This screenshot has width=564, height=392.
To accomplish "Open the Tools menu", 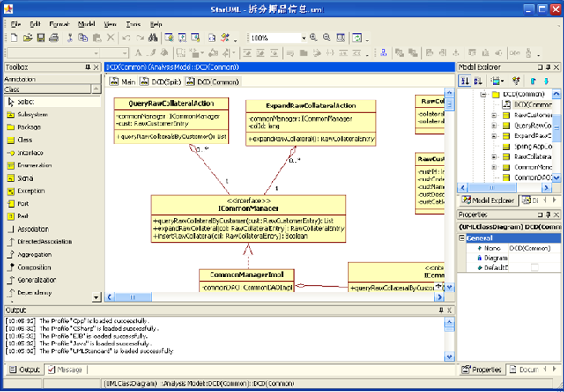I will pos(133,24).
